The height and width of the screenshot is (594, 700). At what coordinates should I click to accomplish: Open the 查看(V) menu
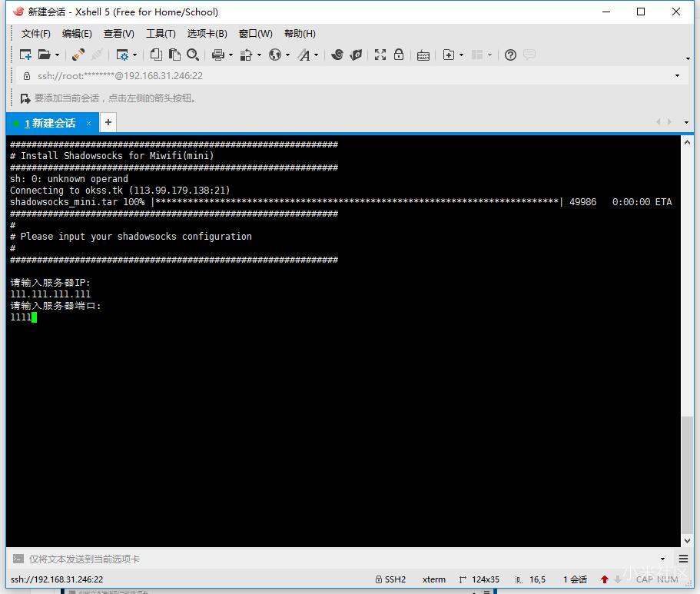point(119,34)
